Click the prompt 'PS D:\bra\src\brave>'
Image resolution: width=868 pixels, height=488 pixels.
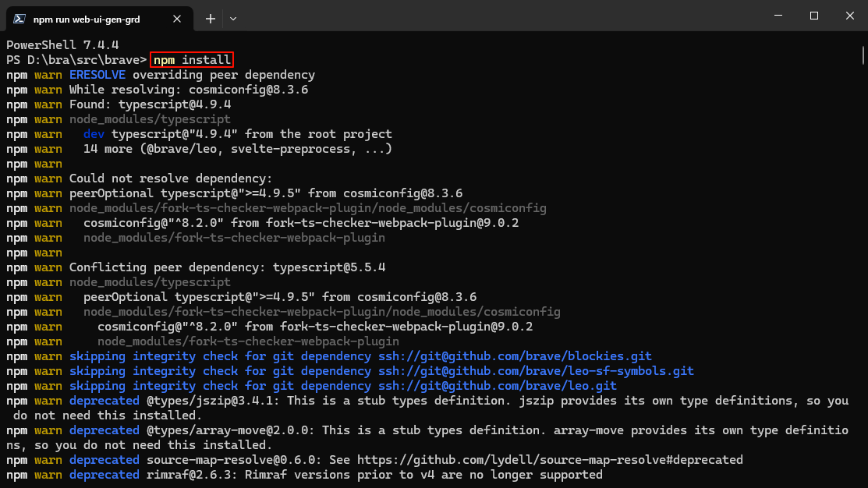click(76, 60)
